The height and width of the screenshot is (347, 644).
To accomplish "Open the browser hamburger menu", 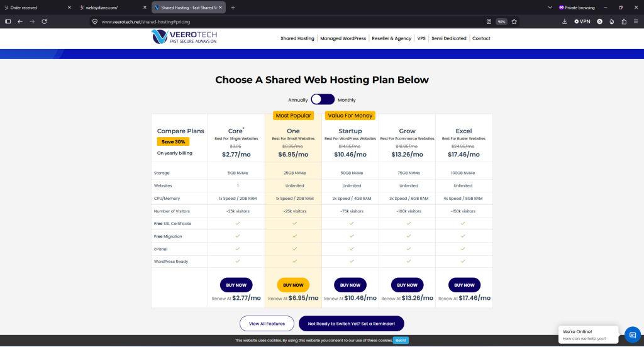I will pyautogui.click(x=636, y=21).
